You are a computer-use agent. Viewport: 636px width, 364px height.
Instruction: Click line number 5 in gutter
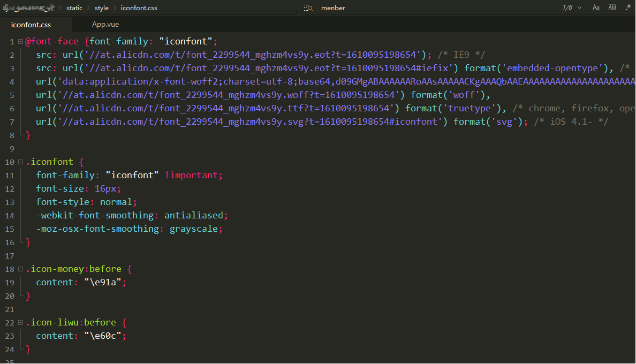pos(12,95)
